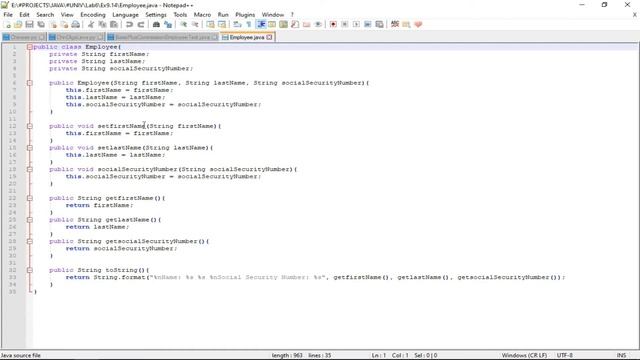
Task: Open the Language menu
Action: (x=125, y=15)
